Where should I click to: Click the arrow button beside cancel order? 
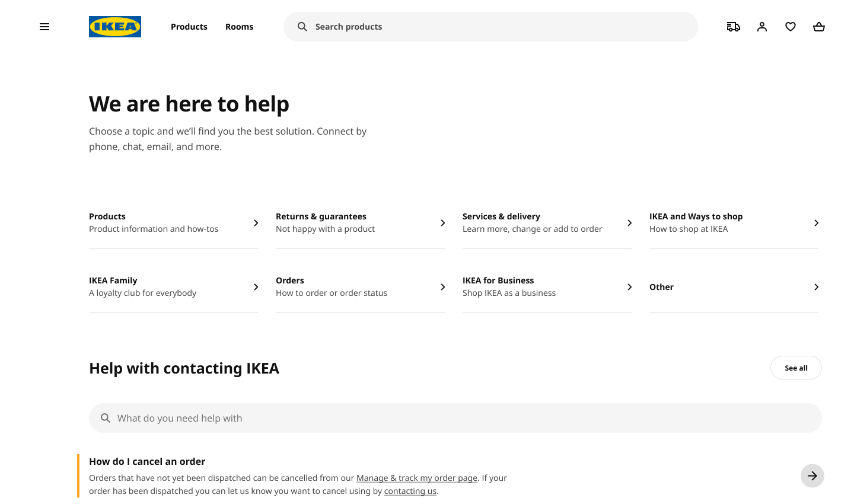[812, 476]
